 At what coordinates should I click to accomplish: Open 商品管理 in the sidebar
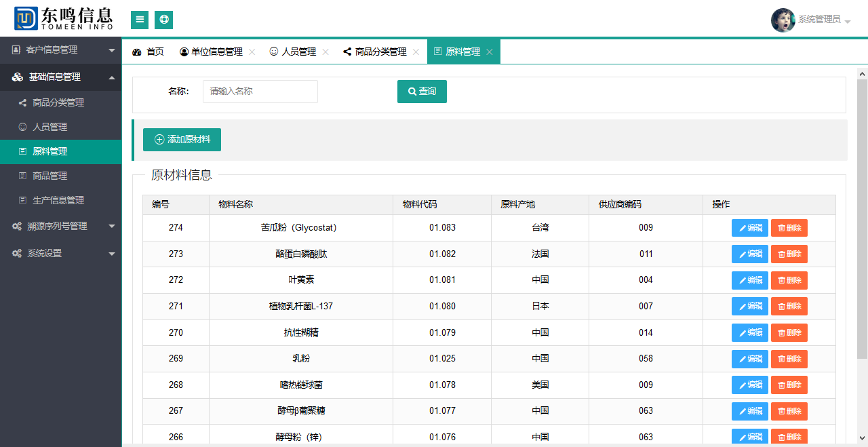pyautogui.click(x=50, y=176)
